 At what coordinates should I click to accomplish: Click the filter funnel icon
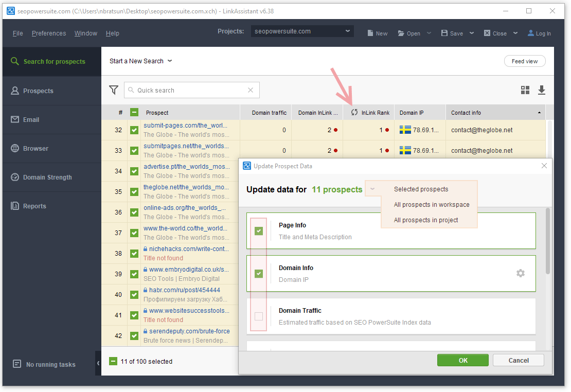[114, 90]
